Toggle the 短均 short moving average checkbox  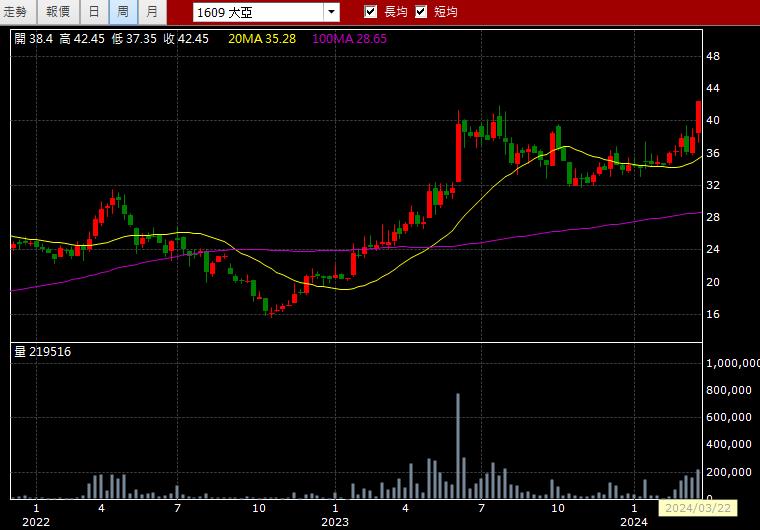click(x=421, y=12)
